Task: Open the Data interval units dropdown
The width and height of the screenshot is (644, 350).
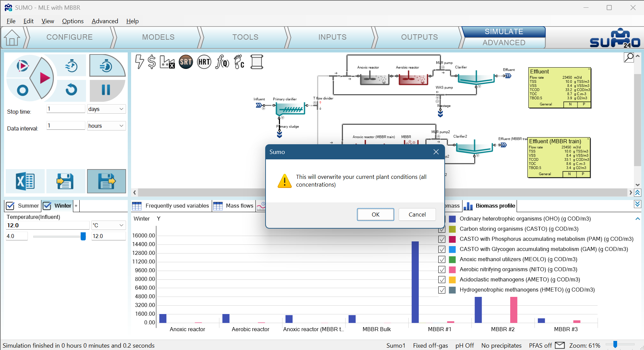Action: [106, 126]
